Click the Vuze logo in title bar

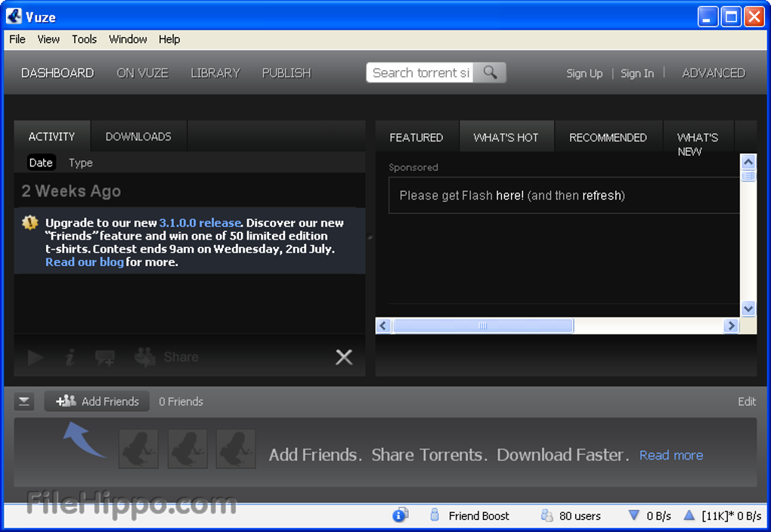14,16
